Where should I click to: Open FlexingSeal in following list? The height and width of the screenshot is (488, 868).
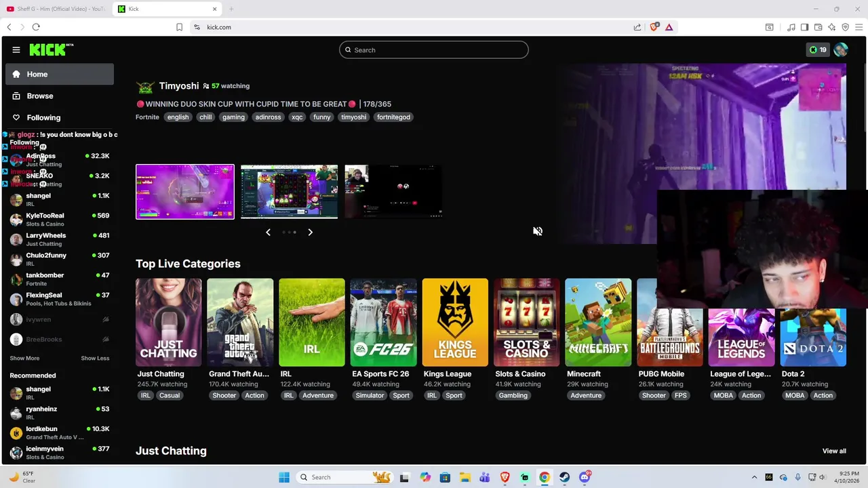point(60,299)
